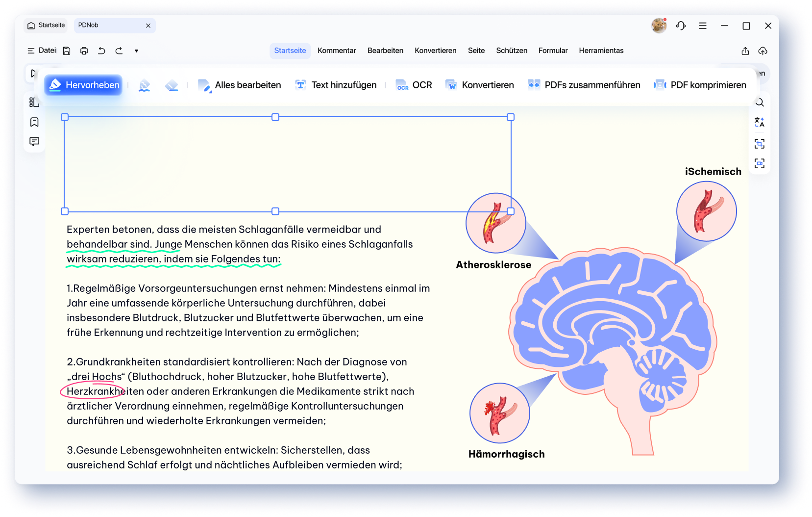The image size is (812, 517).
Task: Close the PDNob document tab
Action: 148,26
